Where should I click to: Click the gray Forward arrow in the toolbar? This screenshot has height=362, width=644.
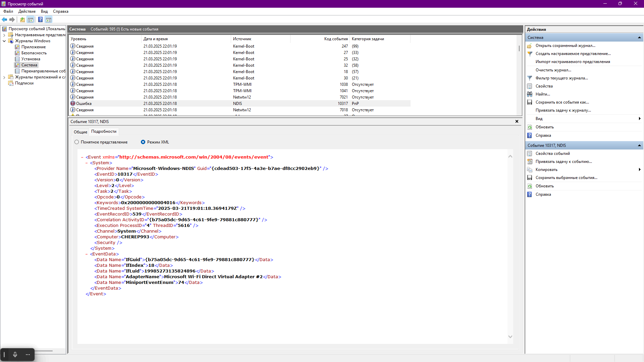12,19
